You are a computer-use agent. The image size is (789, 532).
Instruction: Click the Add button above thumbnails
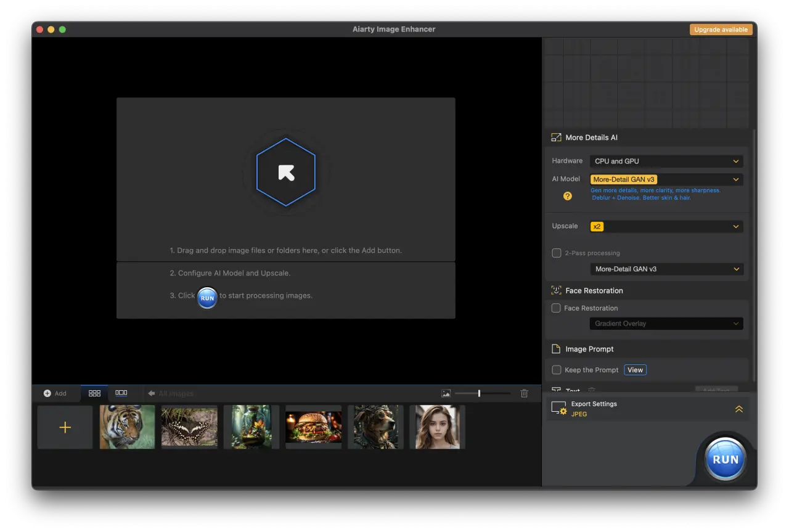(55, 393)
